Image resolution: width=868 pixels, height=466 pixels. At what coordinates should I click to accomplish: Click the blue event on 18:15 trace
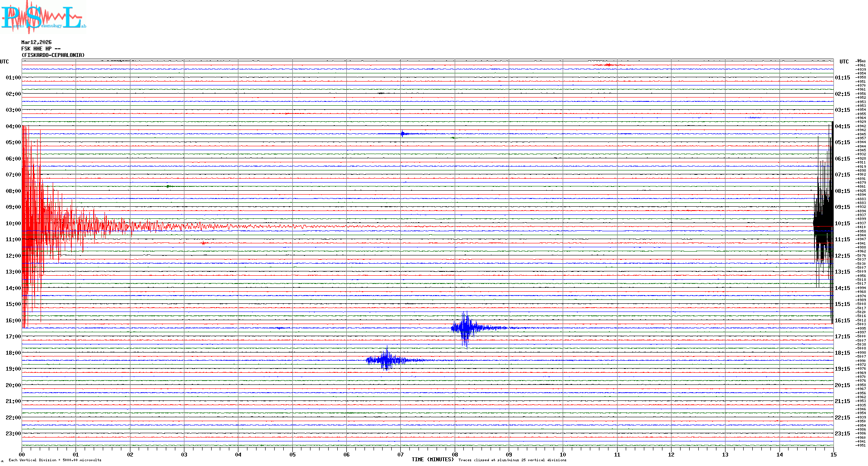pyautogui.click(x=386, y=360)
